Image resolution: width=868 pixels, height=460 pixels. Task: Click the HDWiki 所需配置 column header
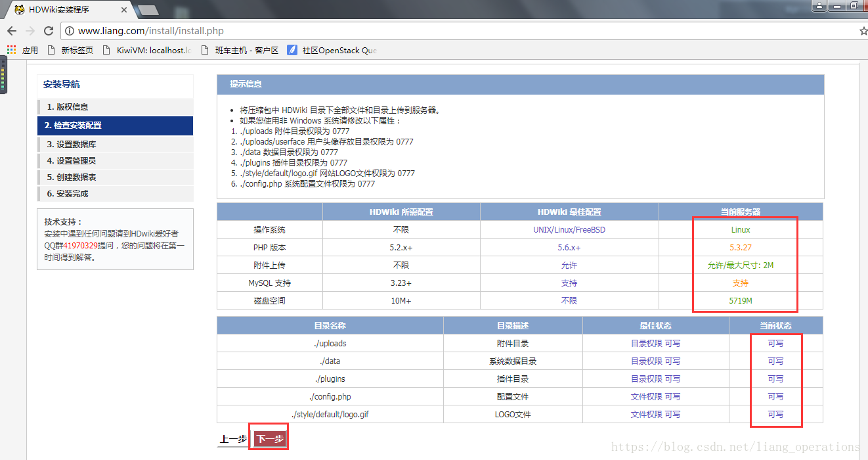pos(401,212)
